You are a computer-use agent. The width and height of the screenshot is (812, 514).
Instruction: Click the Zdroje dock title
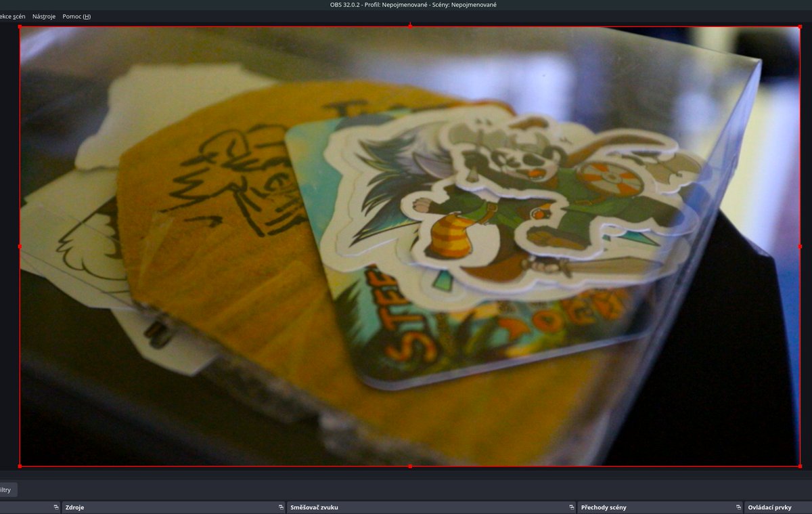[x=74, y=507]
